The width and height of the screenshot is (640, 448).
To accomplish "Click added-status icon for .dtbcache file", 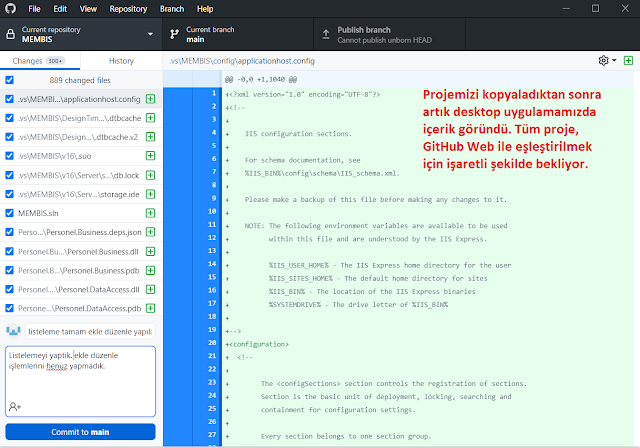I will [x=151, y=118].
